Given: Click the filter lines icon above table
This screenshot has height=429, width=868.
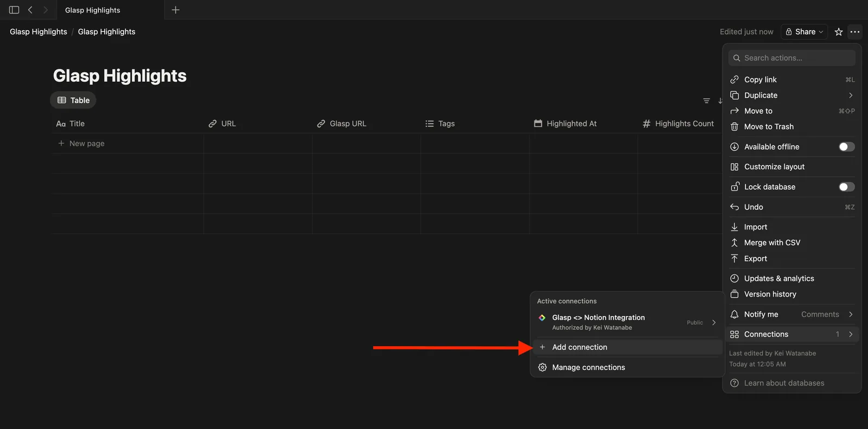Looking at the screenshot, I should pos(706,101).
